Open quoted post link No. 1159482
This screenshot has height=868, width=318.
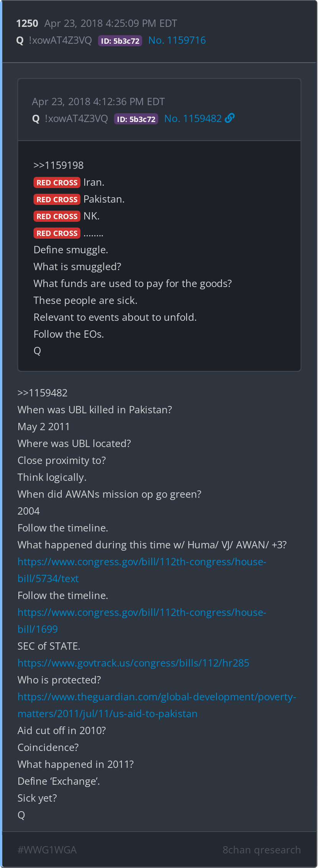193,119
